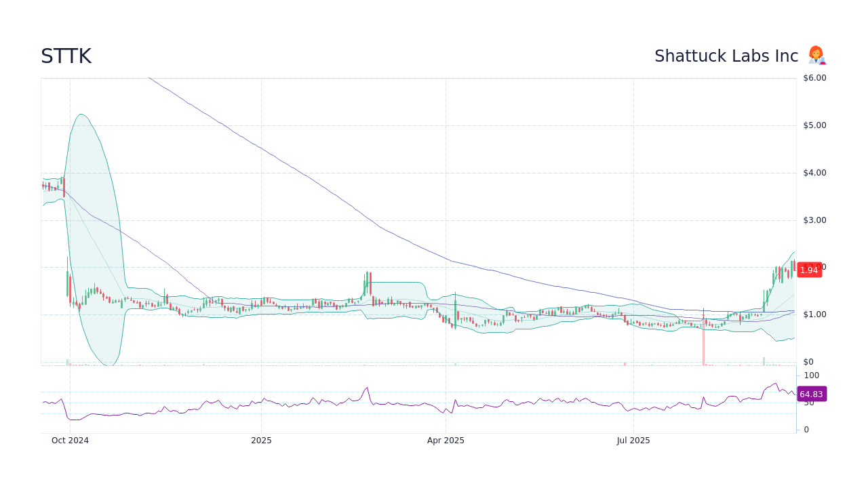The width and height of the screenshot is (868, 488).
Task: Click the purple 64.83 RSI value badge
Action: 811,394
